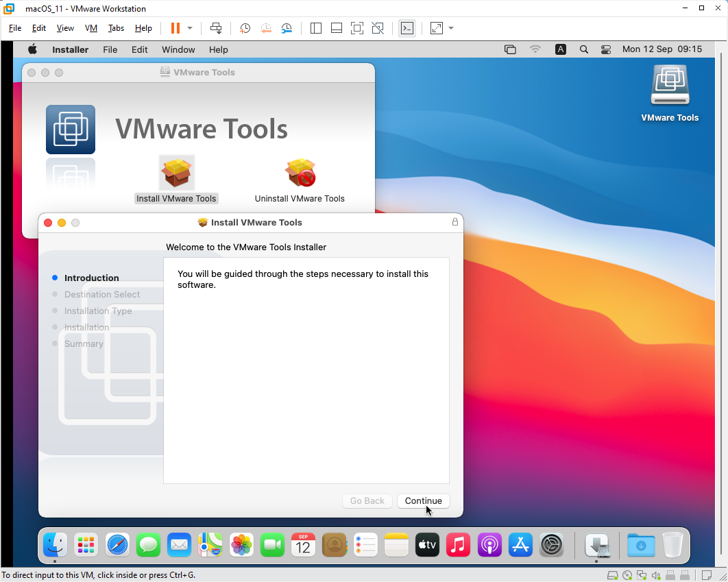Open Maps from the Dock
This screenshot has width=728, height=582.
(x=210, y=545)
